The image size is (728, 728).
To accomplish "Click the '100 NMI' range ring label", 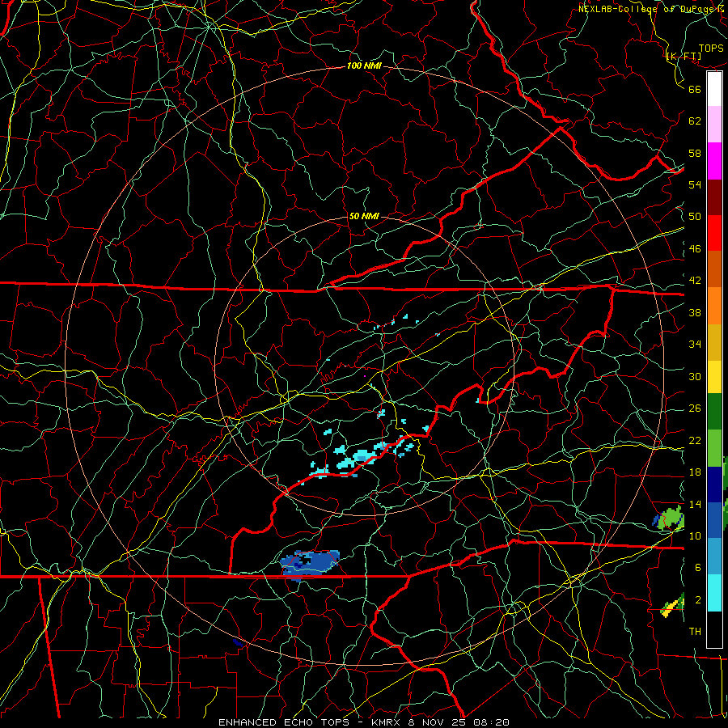I will pyautogui.click(x=364, y=66).
